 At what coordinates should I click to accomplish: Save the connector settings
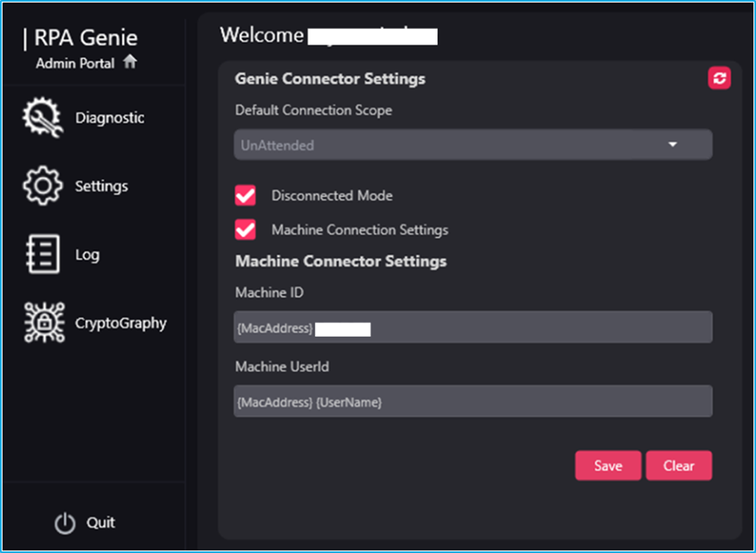coord(608,466)
